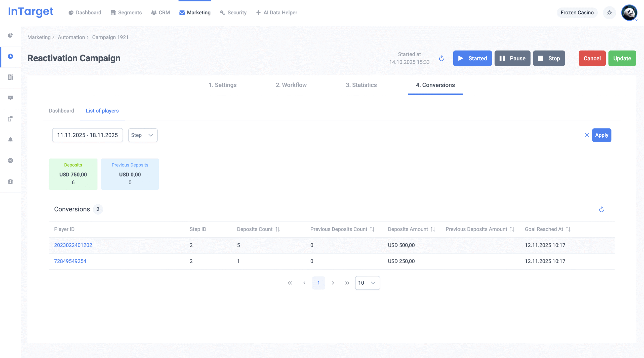This screenshot has width=644, height=358.
Task: Click the gift box sidebar icon
Action: (x=10, y=182)
